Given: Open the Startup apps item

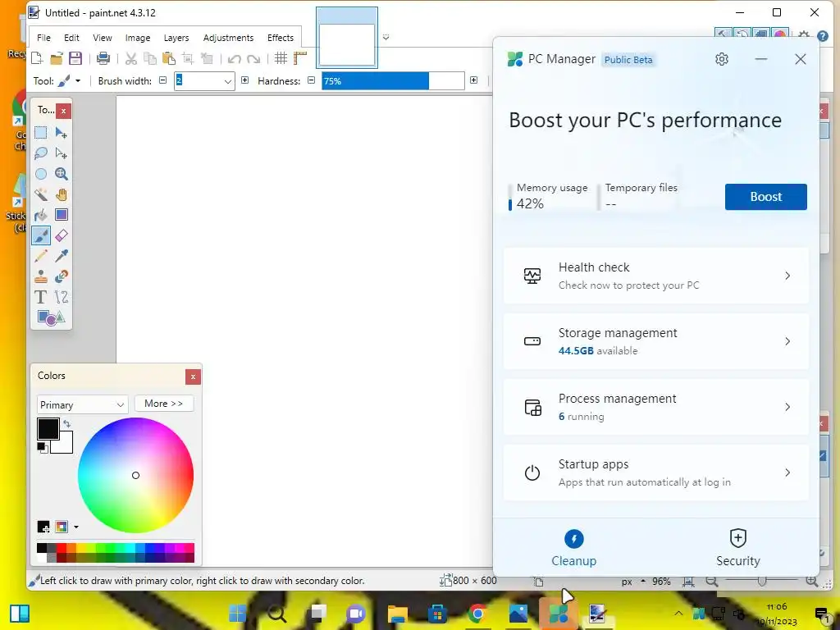Looking at the screenshot, I should tap(656, 472).
